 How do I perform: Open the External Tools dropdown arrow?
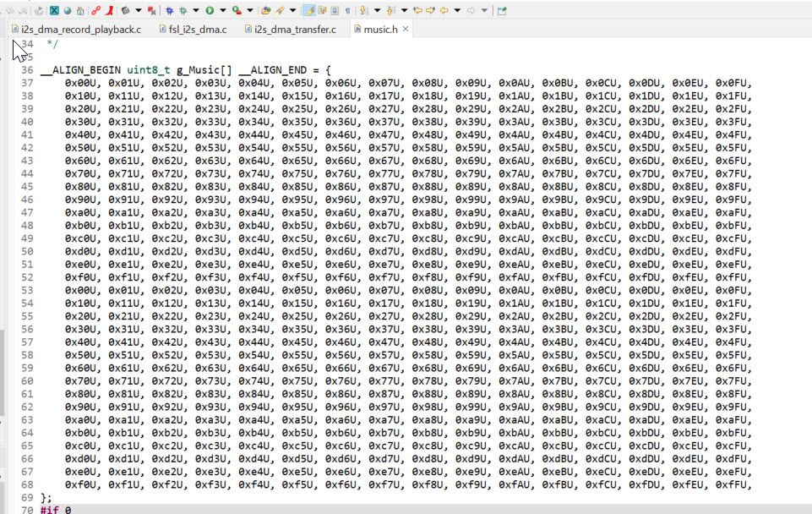[249, 10]
